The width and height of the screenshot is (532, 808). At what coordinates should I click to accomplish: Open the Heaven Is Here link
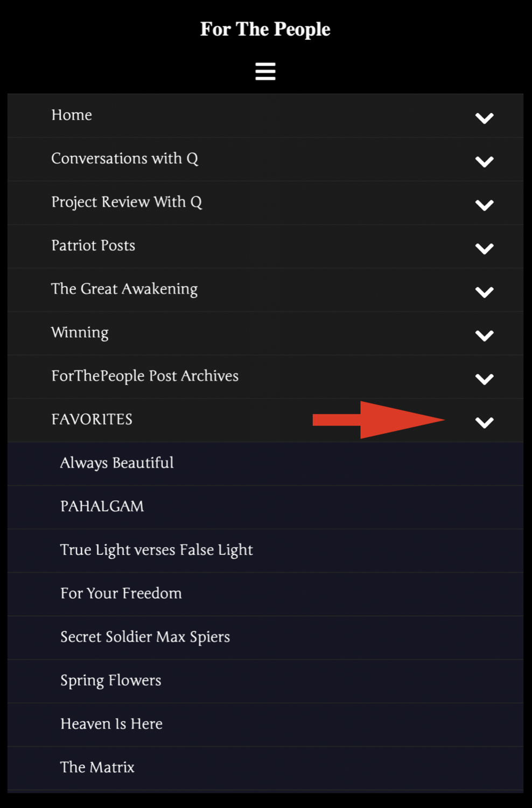[x=111, y=724]
